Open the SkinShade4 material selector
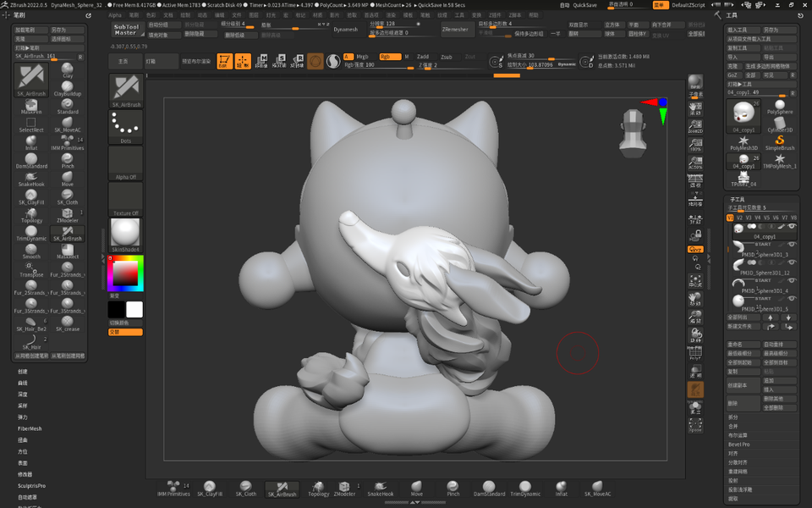The width and height of the screenshot is (812, 508). point(126,235)
